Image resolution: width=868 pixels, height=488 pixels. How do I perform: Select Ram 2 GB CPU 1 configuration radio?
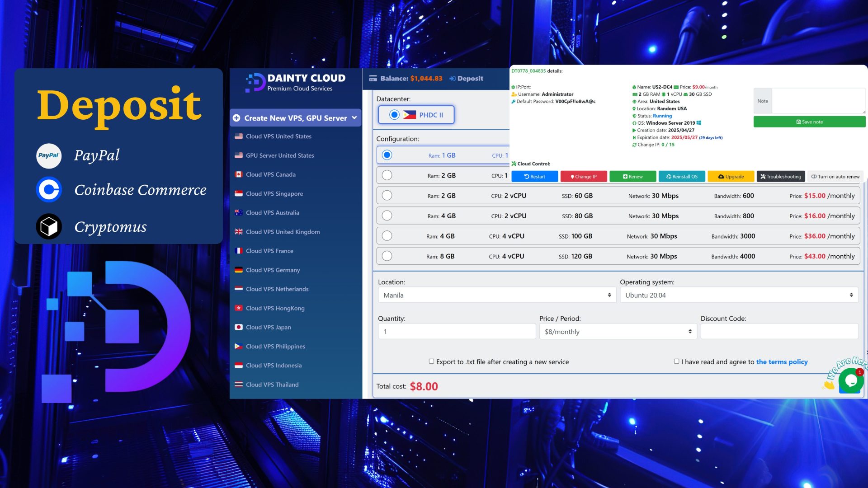[x=387, y=175]
